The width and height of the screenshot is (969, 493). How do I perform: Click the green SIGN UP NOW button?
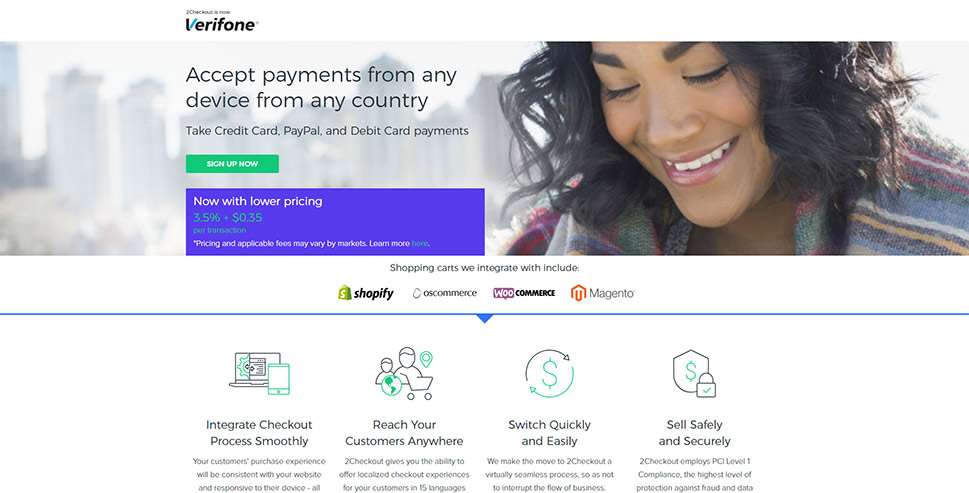click(232, 164)
